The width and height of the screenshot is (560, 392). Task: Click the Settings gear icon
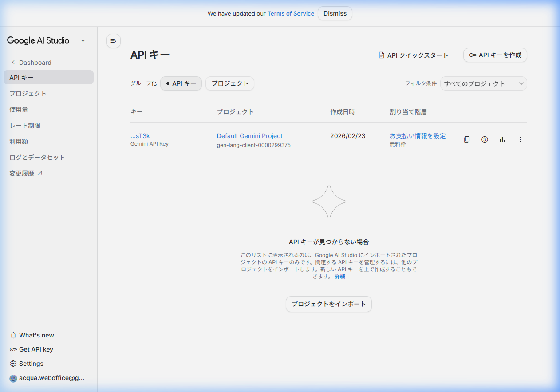tap(13, 364)
